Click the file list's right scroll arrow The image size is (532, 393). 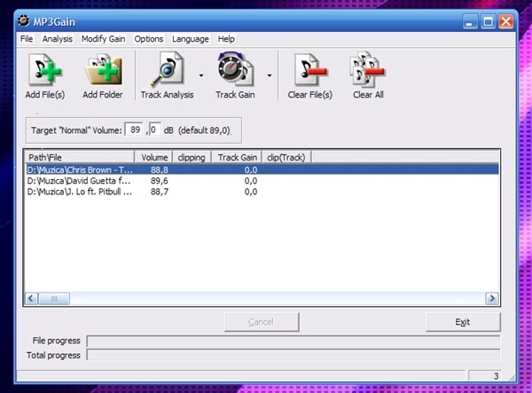click(492, 298)
